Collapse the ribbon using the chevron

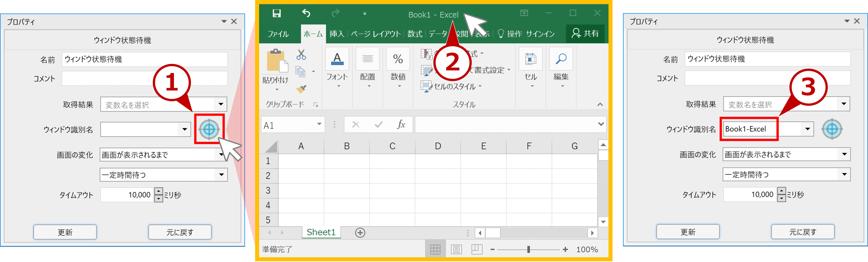600,104
